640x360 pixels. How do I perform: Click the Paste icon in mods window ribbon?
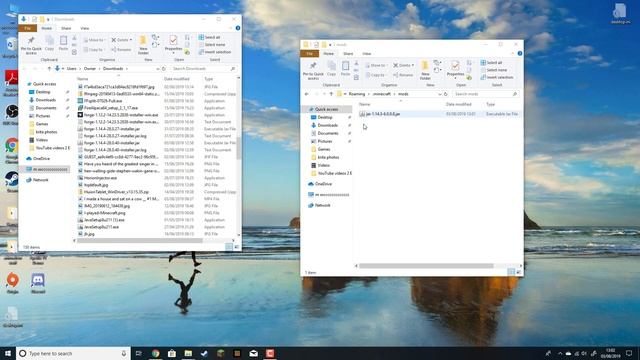(x=345, y=69)
